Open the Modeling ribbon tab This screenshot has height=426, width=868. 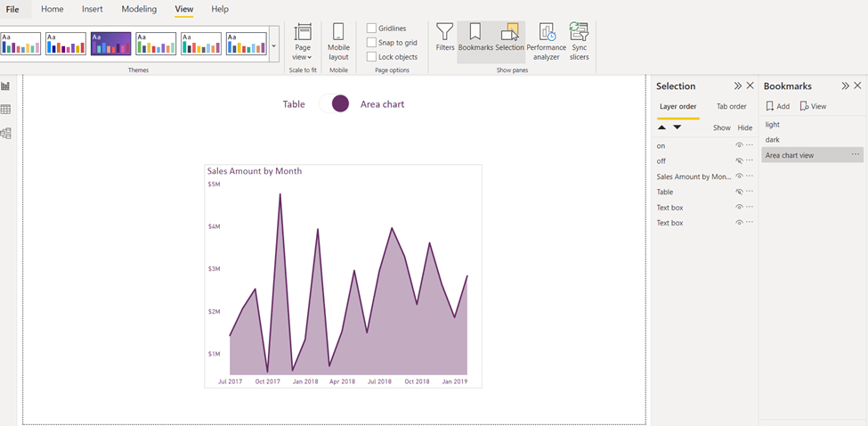point(139,9)
